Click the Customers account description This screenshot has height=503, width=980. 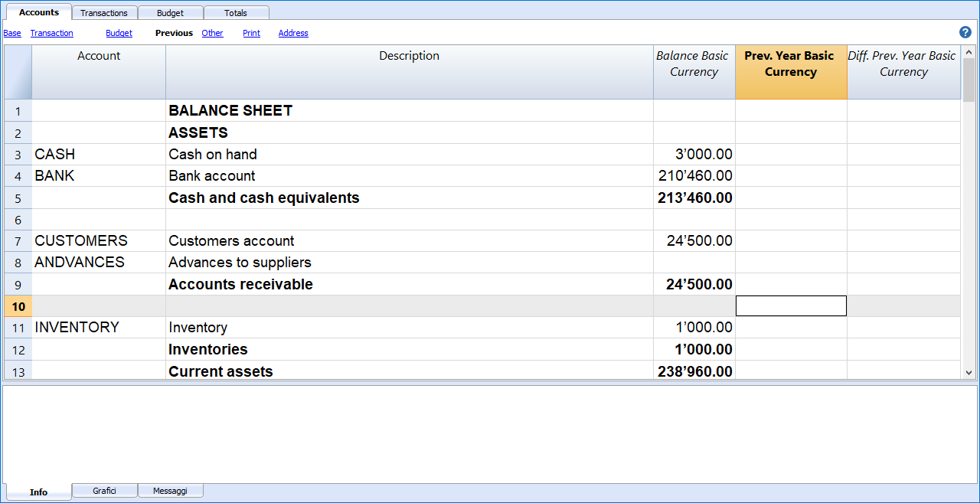pyautogui.click(x=410, y=241)
